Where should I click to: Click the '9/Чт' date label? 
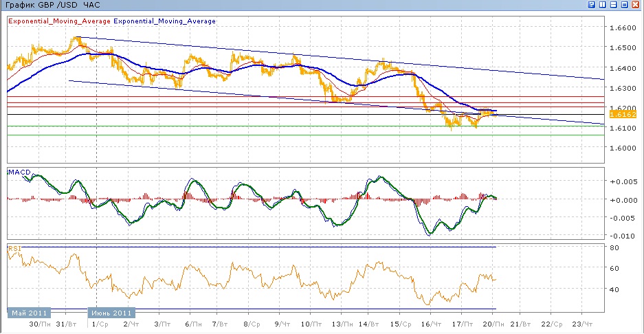(x=282, y=324)
